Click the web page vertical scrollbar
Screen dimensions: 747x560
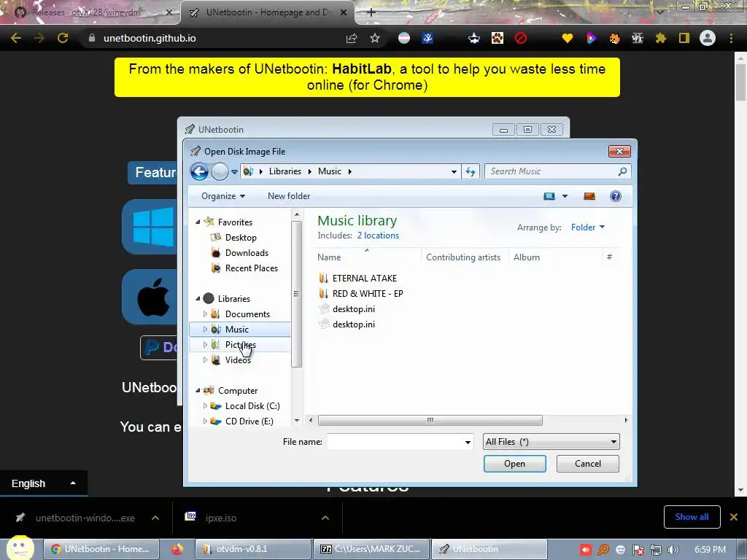tap(740, 82)
